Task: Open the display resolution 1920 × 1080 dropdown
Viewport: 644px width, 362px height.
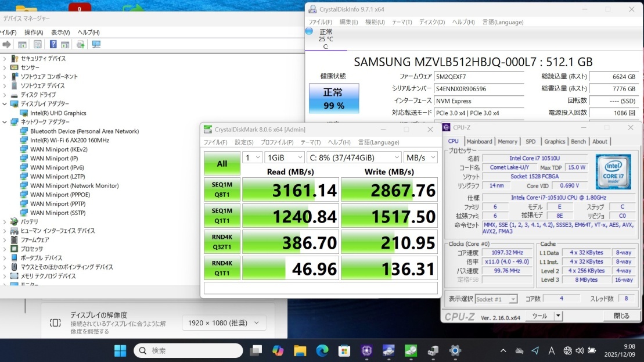Action: tap(224, 323)
